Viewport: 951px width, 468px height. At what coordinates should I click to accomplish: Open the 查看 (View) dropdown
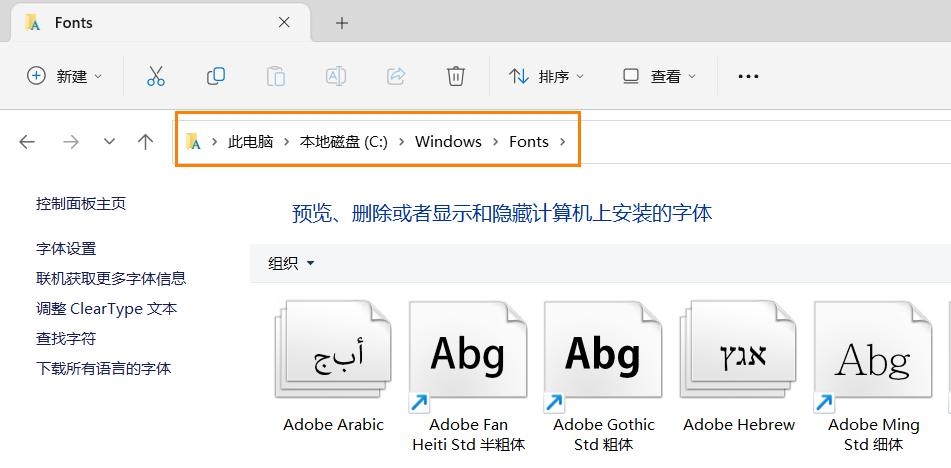(659, 76)
